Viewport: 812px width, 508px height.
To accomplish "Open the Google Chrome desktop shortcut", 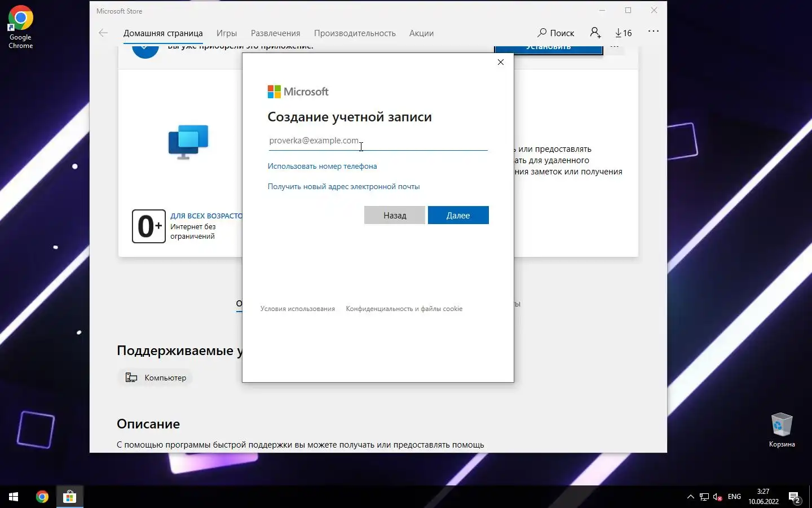I will click(x=20, y=27).
